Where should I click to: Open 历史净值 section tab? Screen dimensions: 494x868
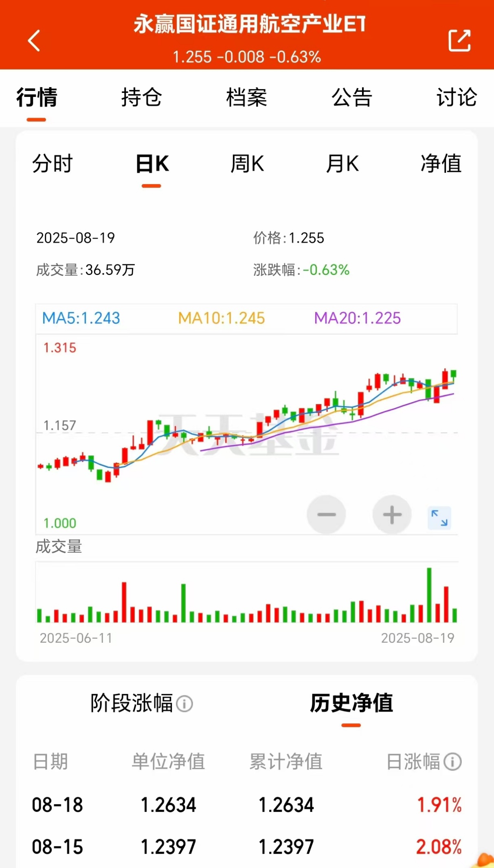click(351, 703)
